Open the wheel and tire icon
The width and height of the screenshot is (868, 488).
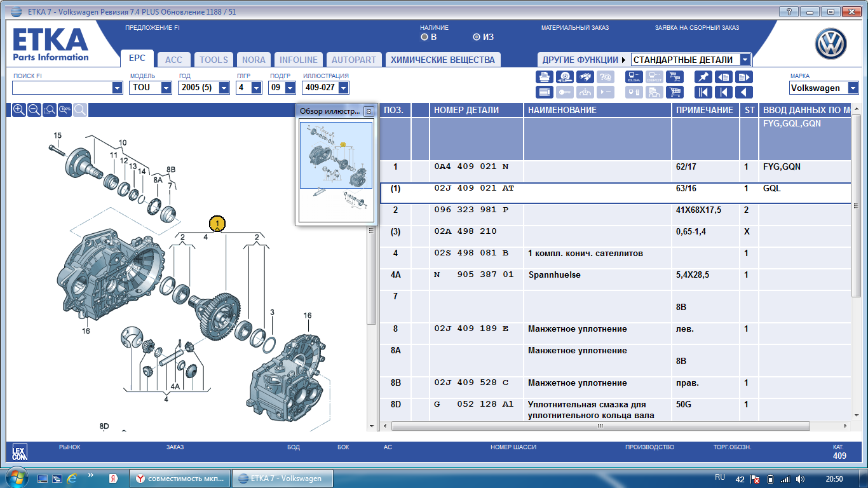tap(566, 76)
